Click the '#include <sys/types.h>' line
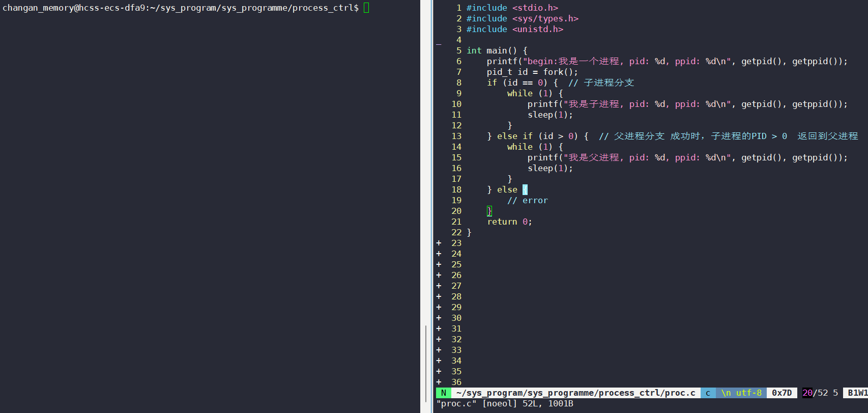Image resolution: width=868 pixels, height=413 pixels. click(523, 18)
